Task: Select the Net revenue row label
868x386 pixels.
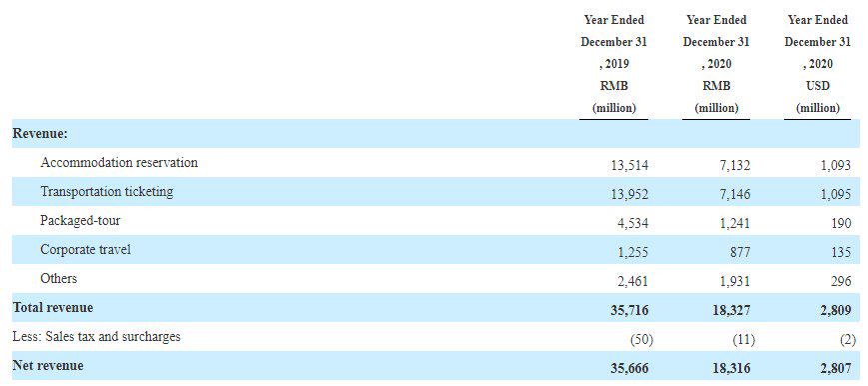Action: point(48,365)
